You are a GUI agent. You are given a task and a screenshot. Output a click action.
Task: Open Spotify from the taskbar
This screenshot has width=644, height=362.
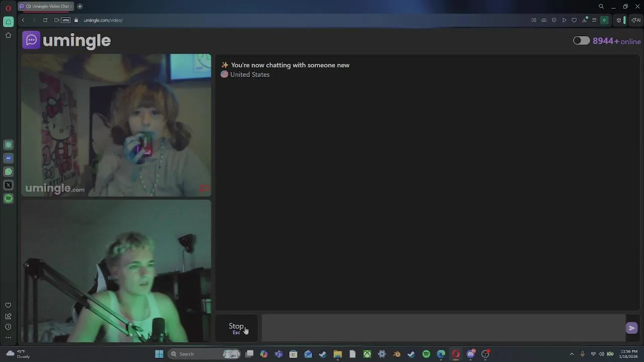click(x=426, y=354)
